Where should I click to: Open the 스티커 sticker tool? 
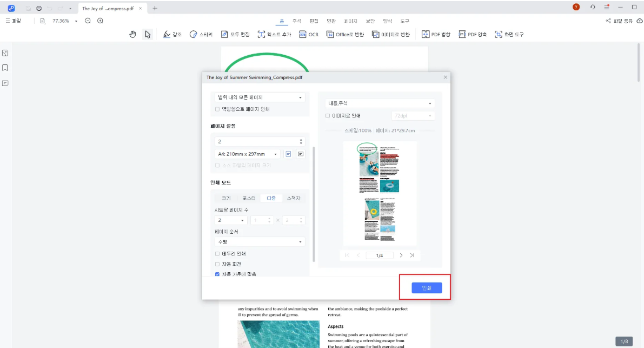point(201,35)
